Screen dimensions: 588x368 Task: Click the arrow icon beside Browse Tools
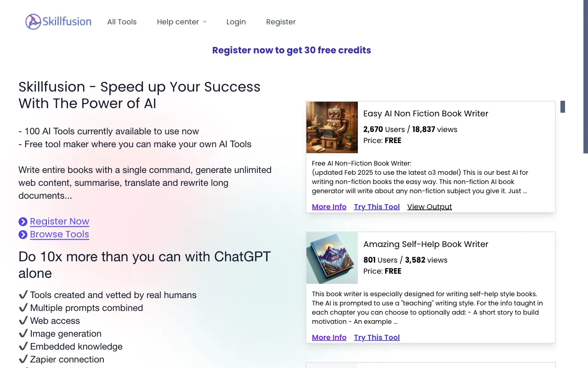click(x=23, y=235)
